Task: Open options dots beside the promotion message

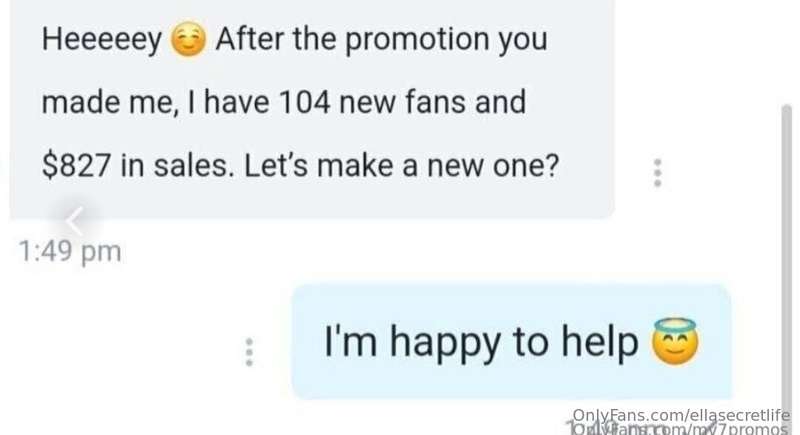Action: [658, 173]
